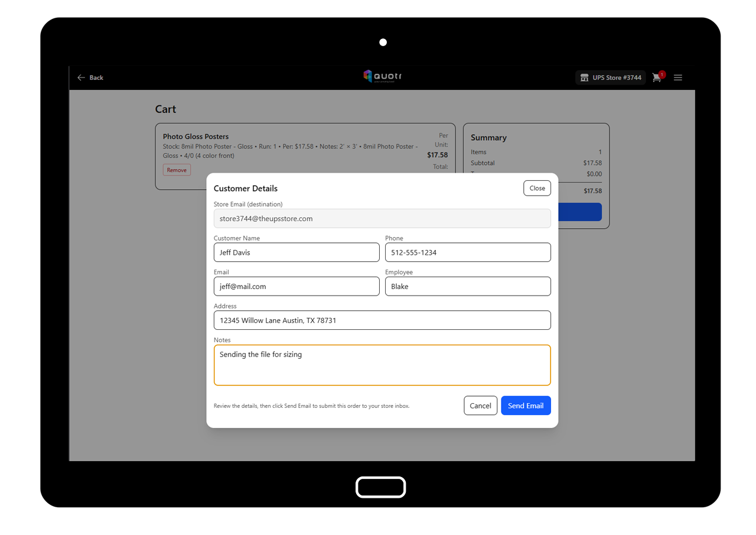Click the Address input field
The image size is (756, 535).
pos(382,320)
